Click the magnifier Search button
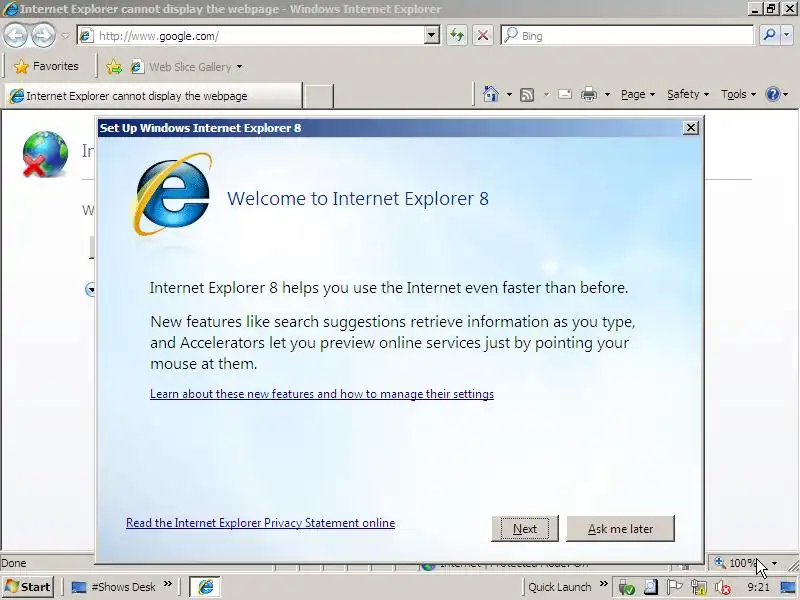The image size is (800, 600). 769,35
